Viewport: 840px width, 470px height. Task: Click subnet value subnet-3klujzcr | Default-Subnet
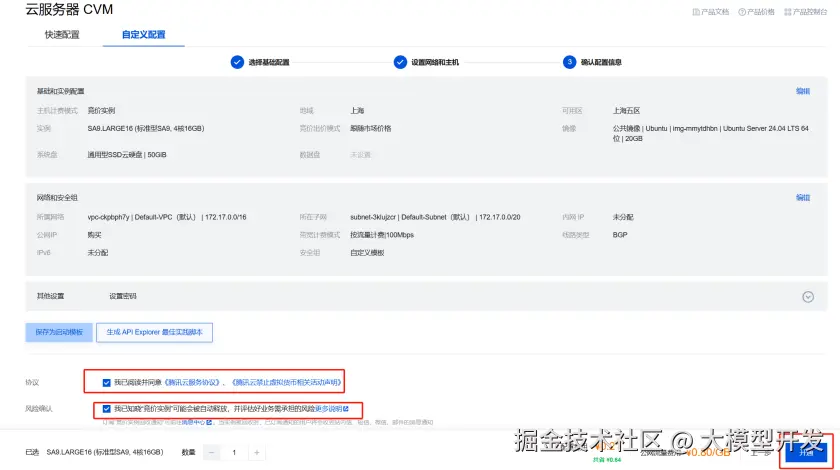coord(435,218)
